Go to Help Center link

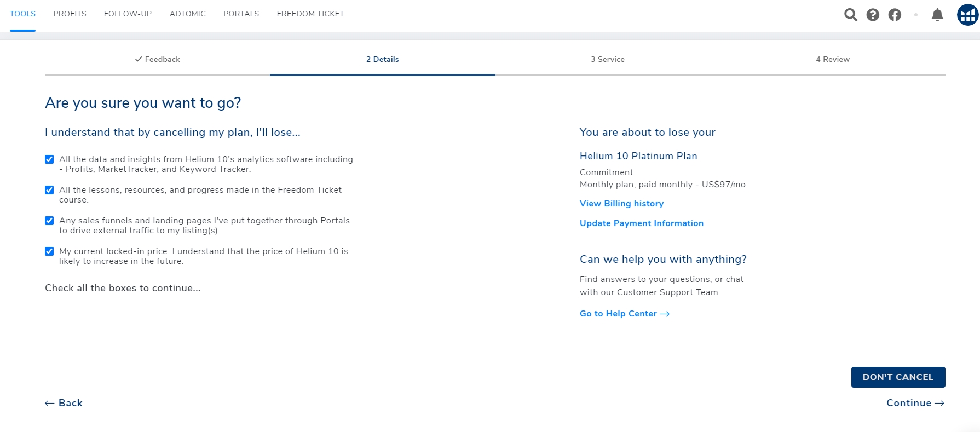click(x=625, y=314)
